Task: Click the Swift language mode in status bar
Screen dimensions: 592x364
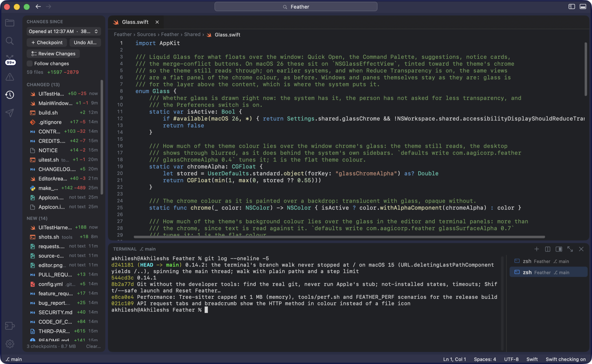Action: [x=532, y=359]
